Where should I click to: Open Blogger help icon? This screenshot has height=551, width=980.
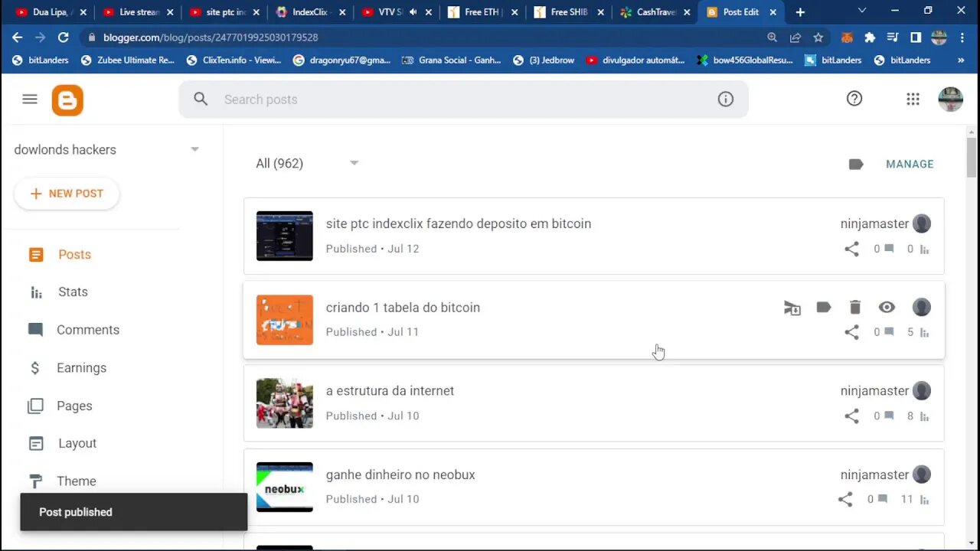pyautogui.click(x=854, y=98)
